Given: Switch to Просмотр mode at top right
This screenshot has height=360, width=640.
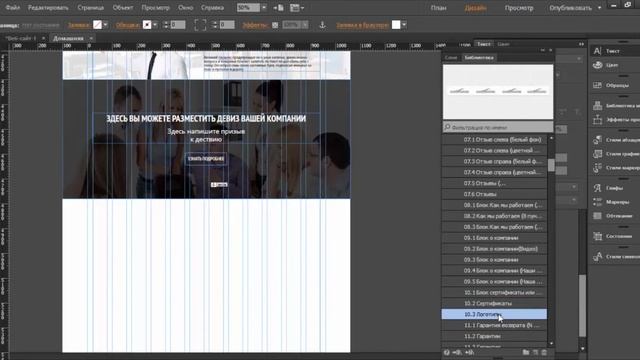Looking at the screenshot, I should click(x=519, y=8).
